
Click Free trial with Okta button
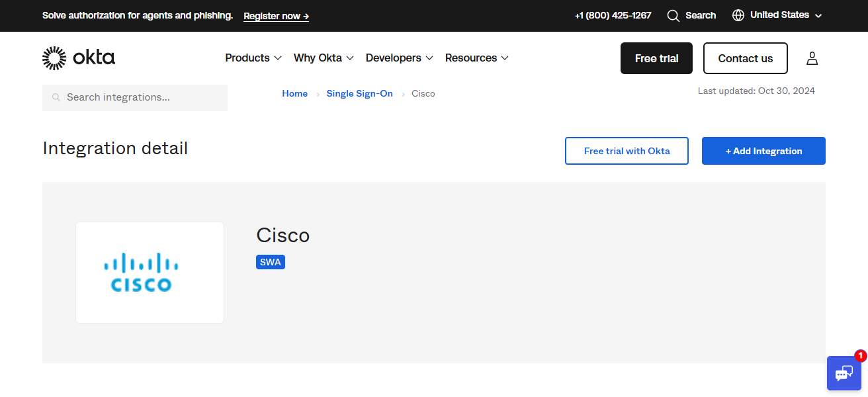pyautogui.click(x=627, y=151)
